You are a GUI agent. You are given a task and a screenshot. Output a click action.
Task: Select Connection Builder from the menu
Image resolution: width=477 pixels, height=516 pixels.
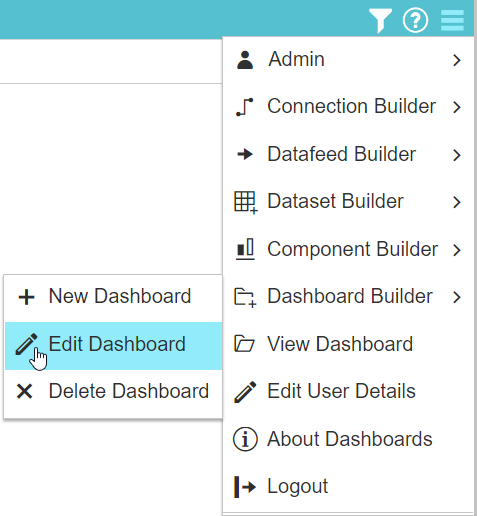(x=348, y=107)
